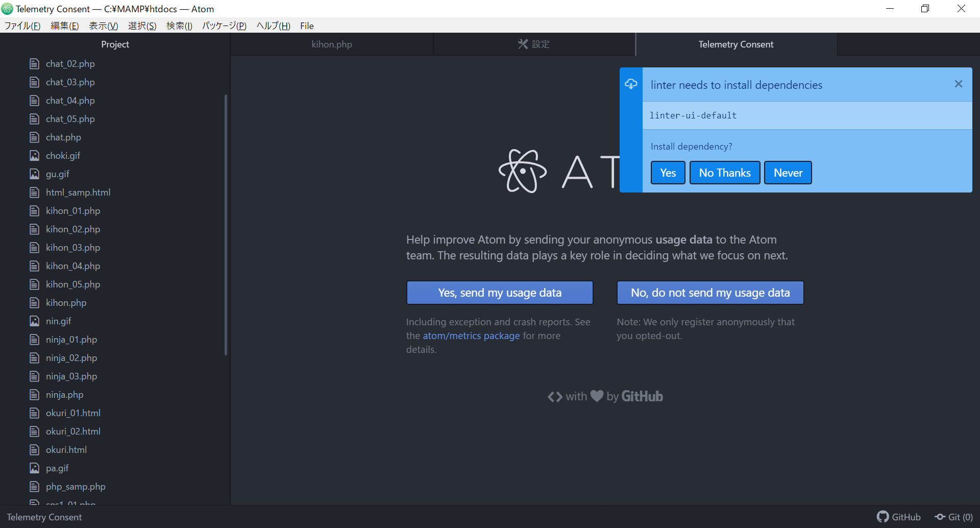
Task: Click the file icon beside ninja.php
Action: coord(34,395)
